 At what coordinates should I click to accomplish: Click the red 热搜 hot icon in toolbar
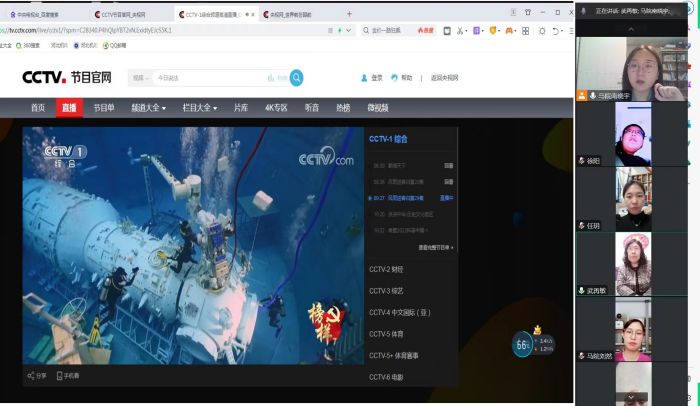(426, 30)
